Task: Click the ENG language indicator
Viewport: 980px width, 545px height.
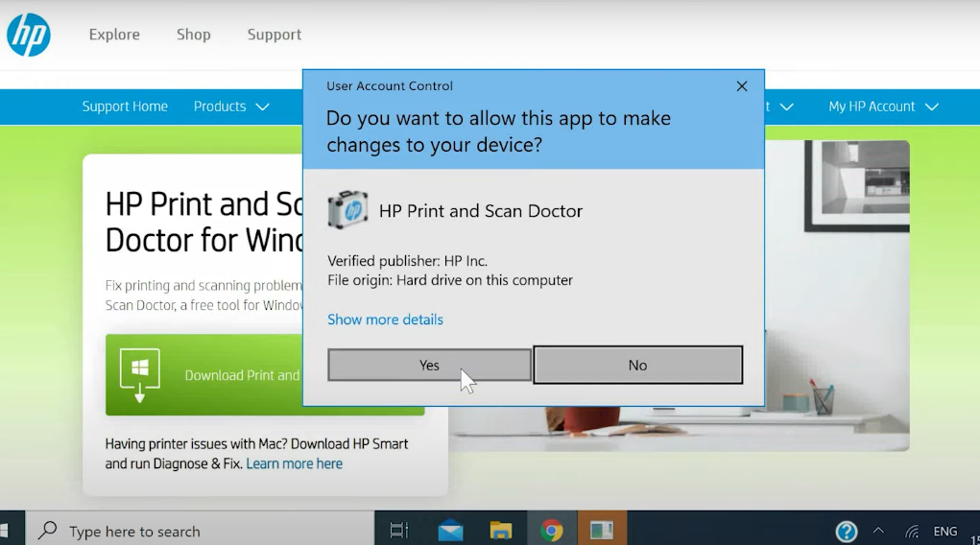Action: click(945, 532)
